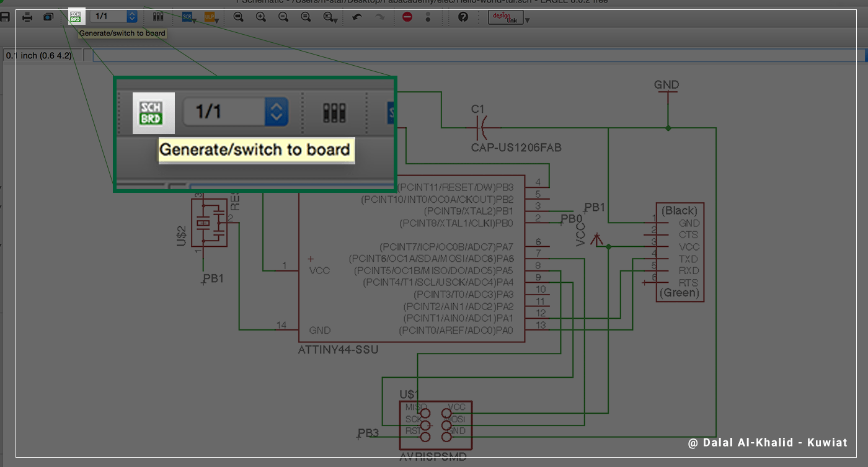The image size is (868, 467).
Task: Open Help with the question mark icon
Action: [x=463, y=17]
